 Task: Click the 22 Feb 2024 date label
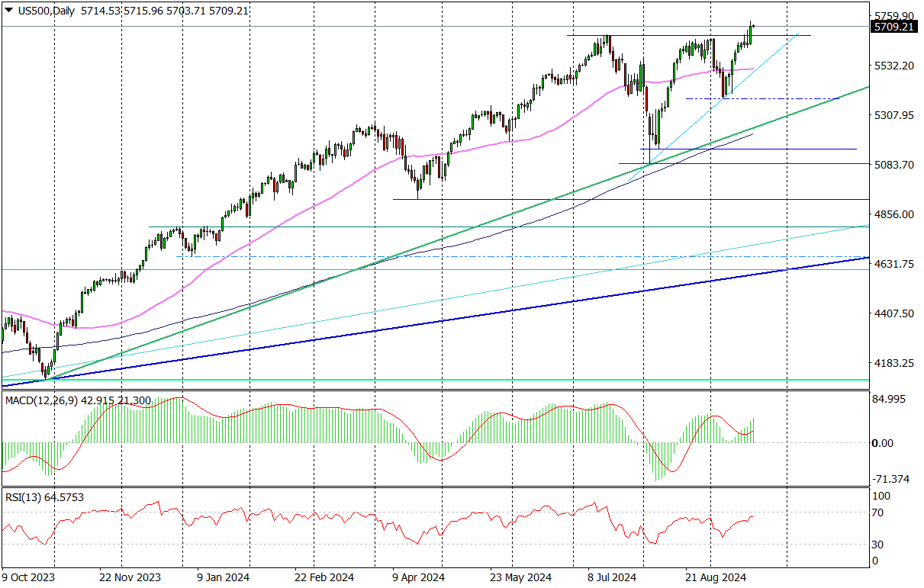pyautogui.click(x=324, y=577)
